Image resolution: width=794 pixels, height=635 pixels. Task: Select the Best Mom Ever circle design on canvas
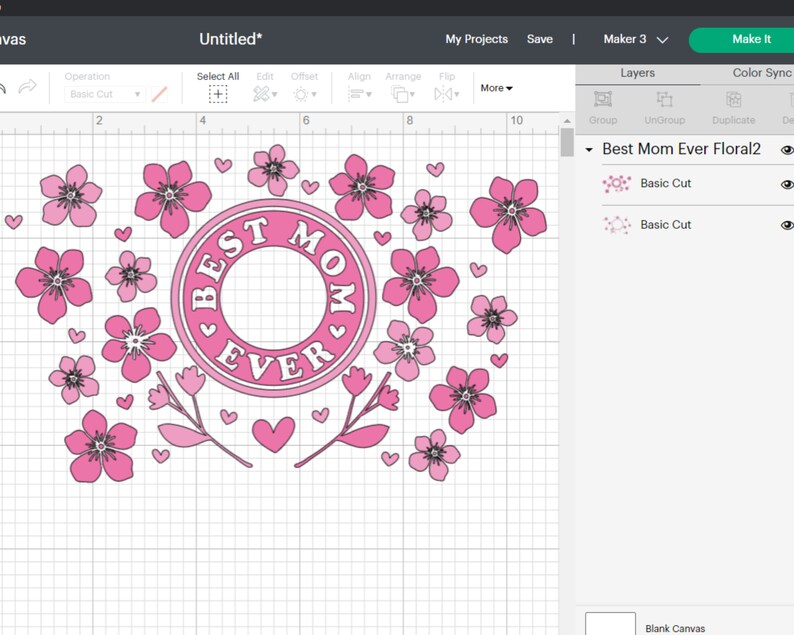point(273,298)
